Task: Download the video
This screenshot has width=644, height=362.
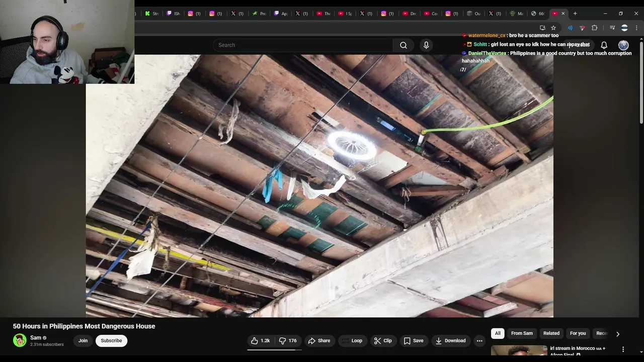Action: pos(450,341)
